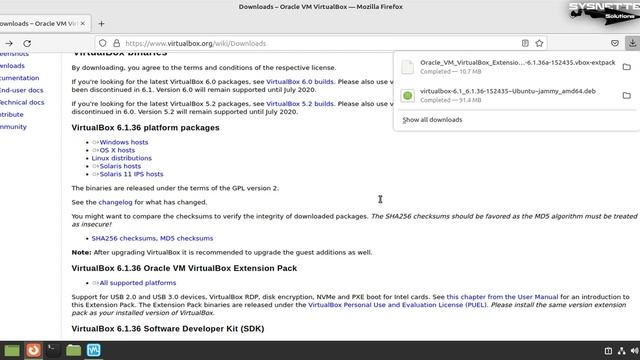Open the SHA256 checksums link
The height and width of the screenshot is (360, 640).
pos(124,238)
